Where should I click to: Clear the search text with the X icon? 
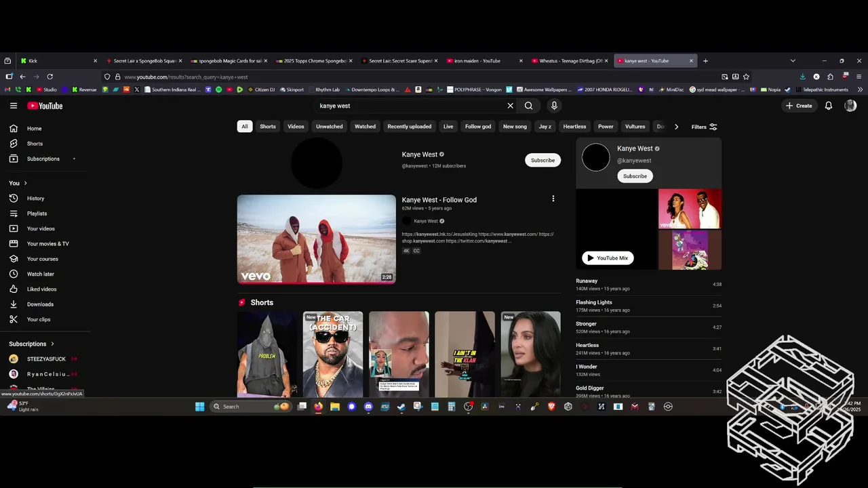(x=511, y=106)
